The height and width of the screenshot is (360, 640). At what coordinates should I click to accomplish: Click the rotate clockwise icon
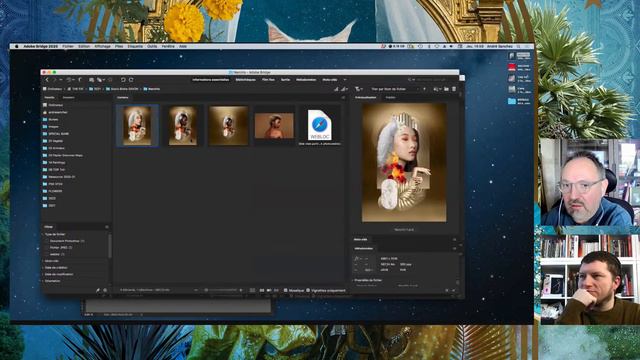tap(131, 80)
